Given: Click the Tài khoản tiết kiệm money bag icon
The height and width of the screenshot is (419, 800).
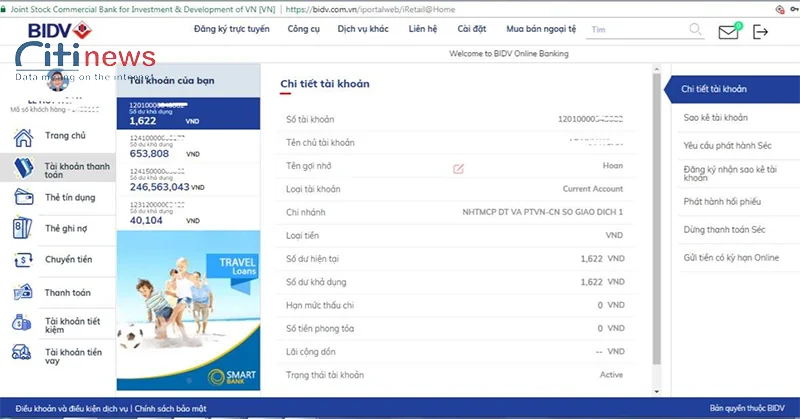Looking at the screenshot, I should click(22, 323).
